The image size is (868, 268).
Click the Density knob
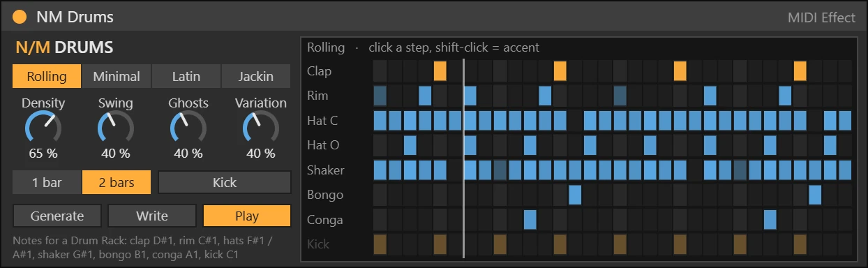(x=43, y=129)
